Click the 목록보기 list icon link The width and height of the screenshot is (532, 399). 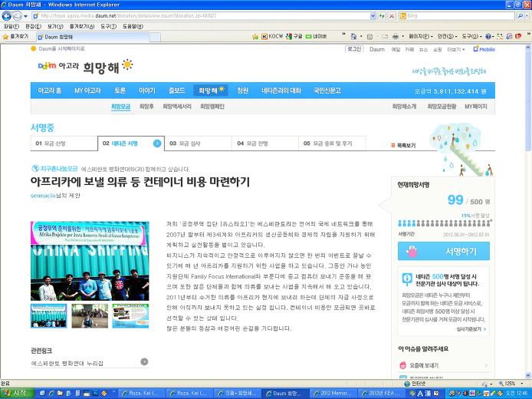click(x=403, y=145)
